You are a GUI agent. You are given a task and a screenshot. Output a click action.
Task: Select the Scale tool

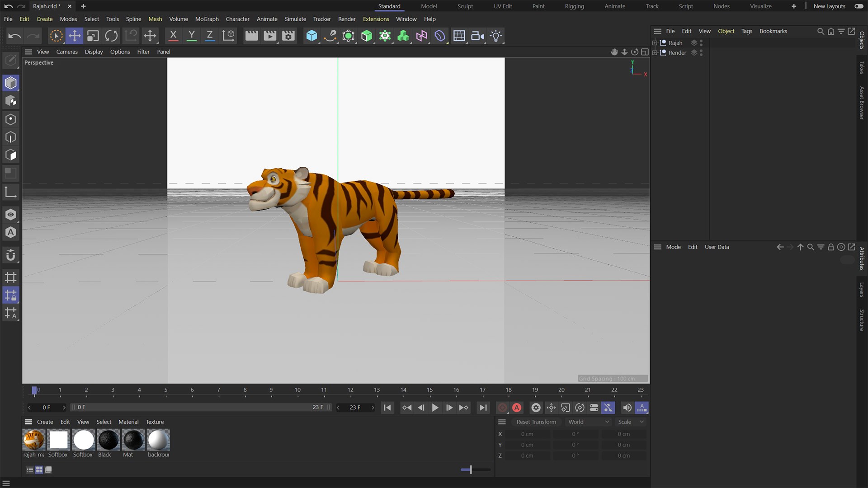click(93, 36)
